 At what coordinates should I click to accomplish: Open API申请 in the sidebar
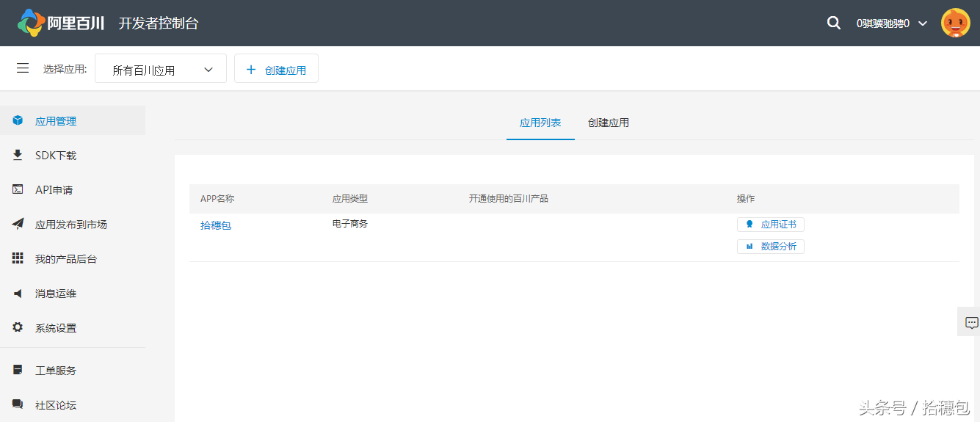[73, 189]
